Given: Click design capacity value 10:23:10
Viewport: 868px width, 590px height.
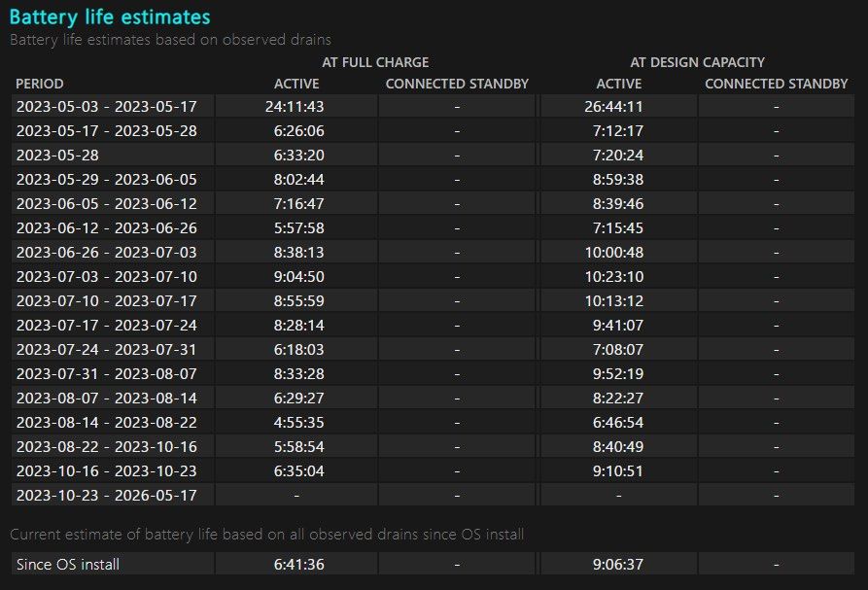Looking at the screenshot, I should pyautogui.click(x=614, y=277).
